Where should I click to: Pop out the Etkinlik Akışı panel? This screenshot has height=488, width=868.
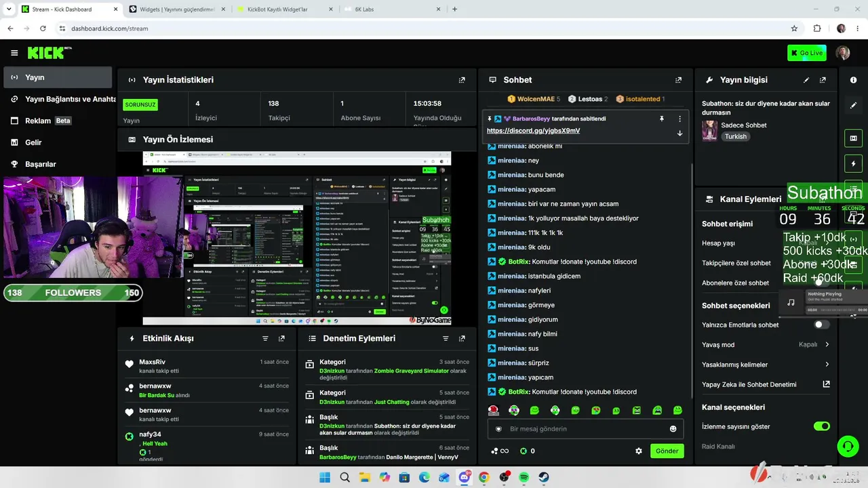(281, 338)
